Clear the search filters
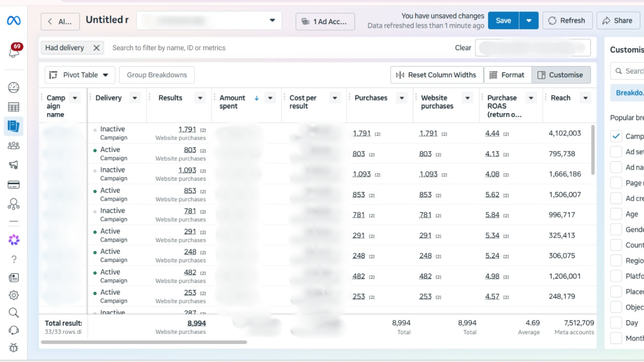This screenshot has width=644, height=362. (463, 48)
